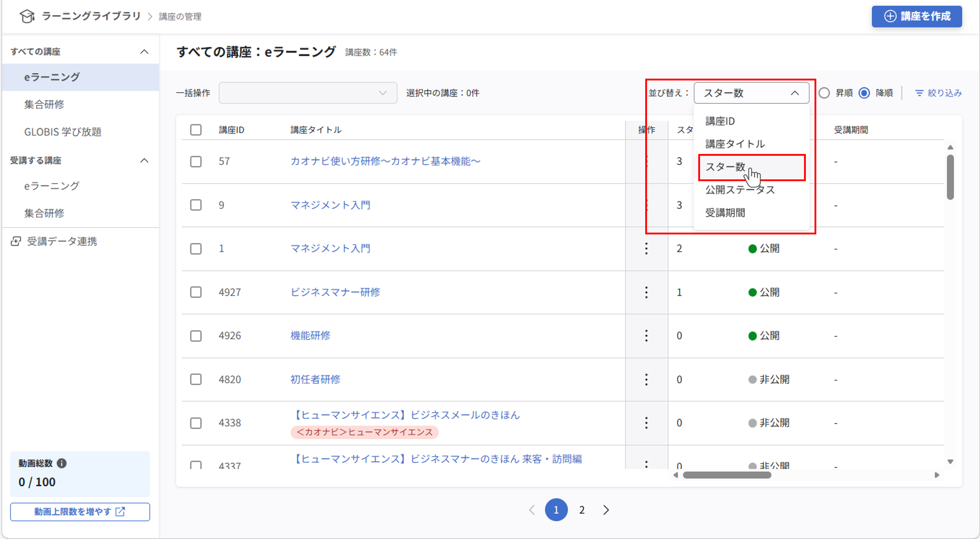Select 集合研修 under 受講する講座
980x539 pixels.
click(80, 213)
